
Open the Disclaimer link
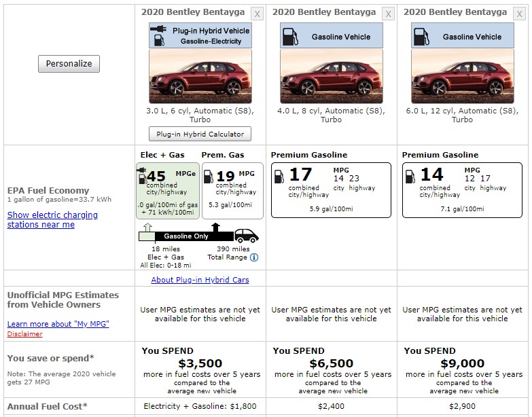click(x=24, y=334)
